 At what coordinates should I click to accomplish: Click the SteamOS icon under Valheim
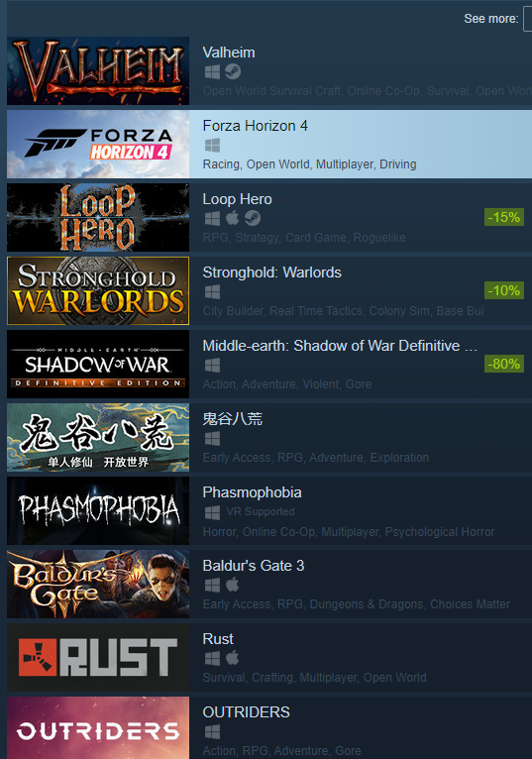[x=233, y=71]
